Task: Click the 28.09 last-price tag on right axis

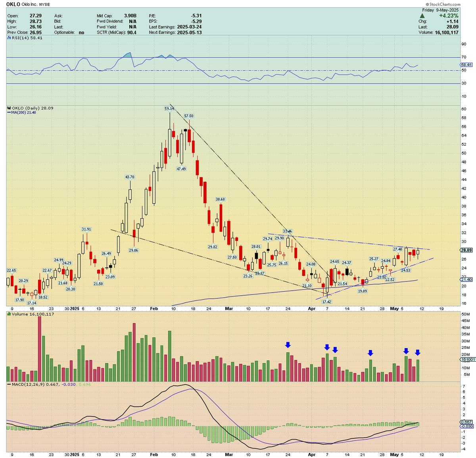Action: point(465,250)
